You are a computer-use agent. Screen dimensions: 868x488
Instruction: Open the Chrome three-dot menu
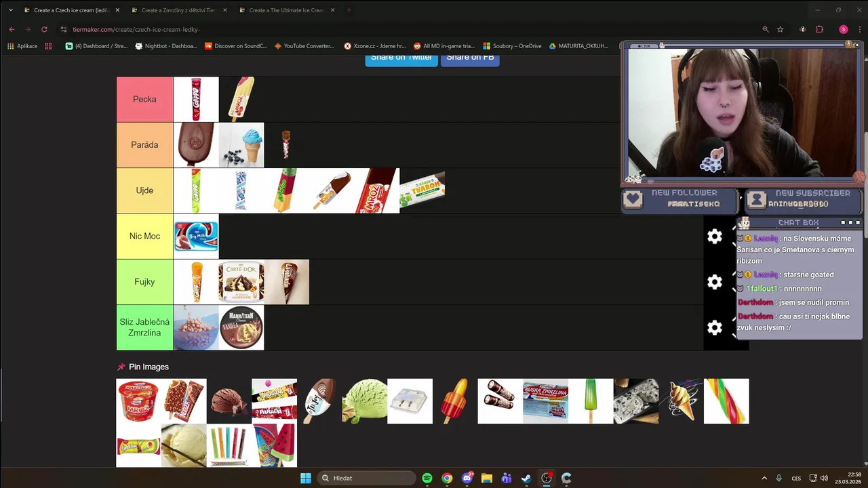(x=859, y=29)
